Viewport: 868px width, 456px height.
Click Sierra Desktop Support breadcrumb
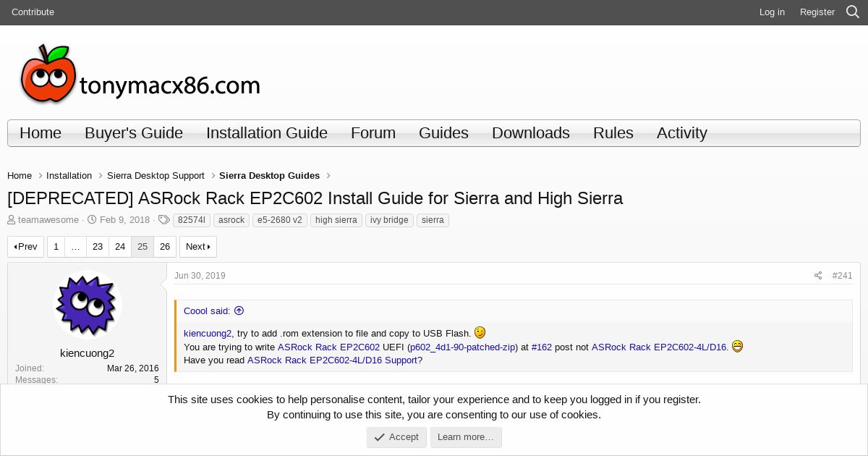pyautogui.click(x=156, y=176)
